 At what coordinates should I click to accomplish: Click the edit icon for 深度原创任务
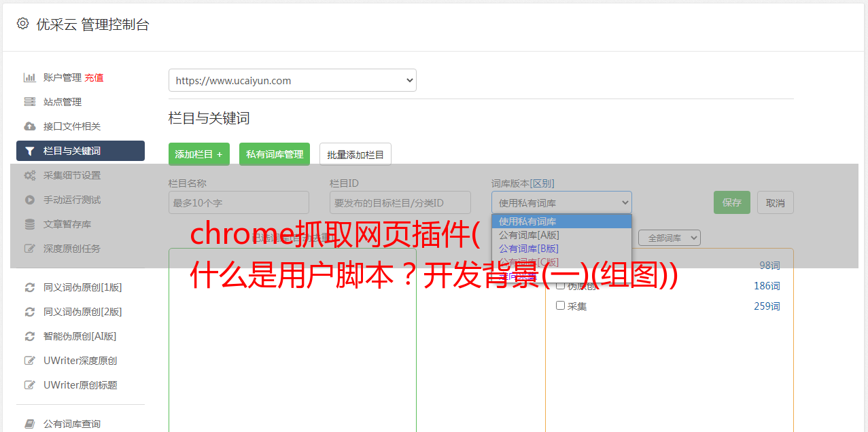[x=30, y=249]
